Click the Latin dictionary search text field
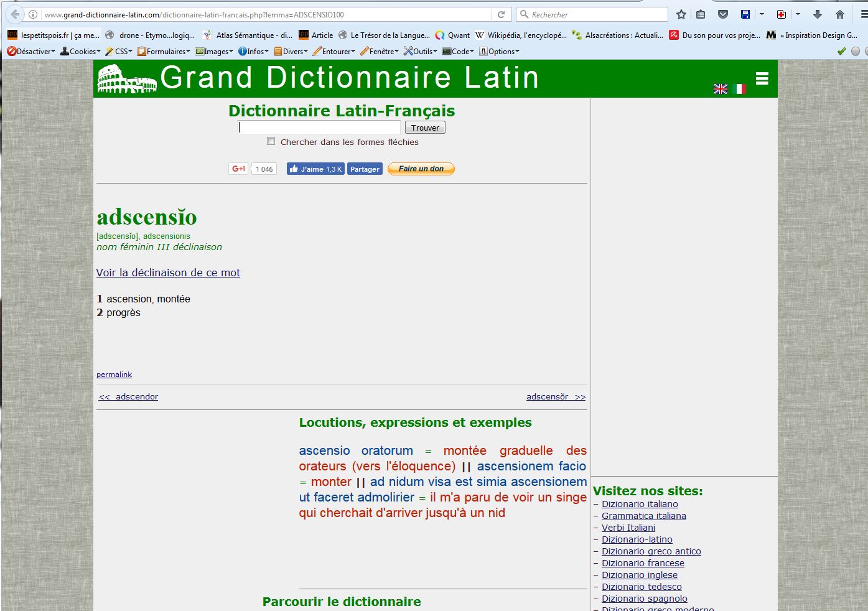868x611 pixels. click(x=319, y=128)
